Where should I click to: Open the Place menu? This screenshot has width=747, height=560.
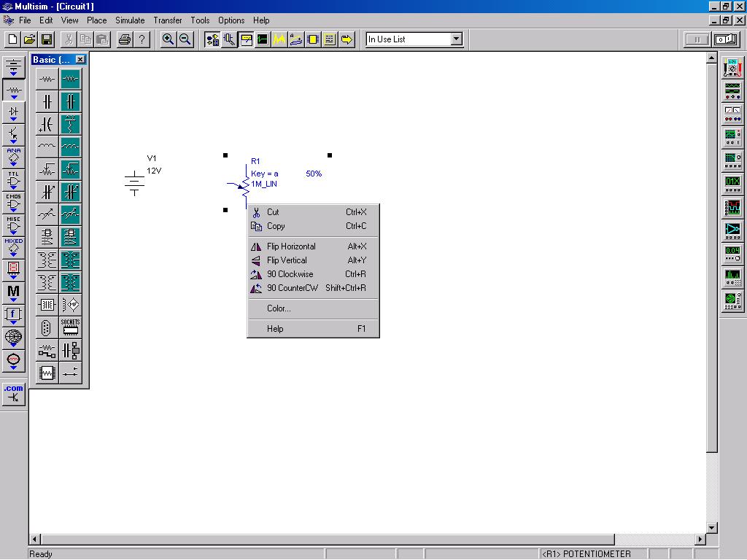[x=97, y=20]
